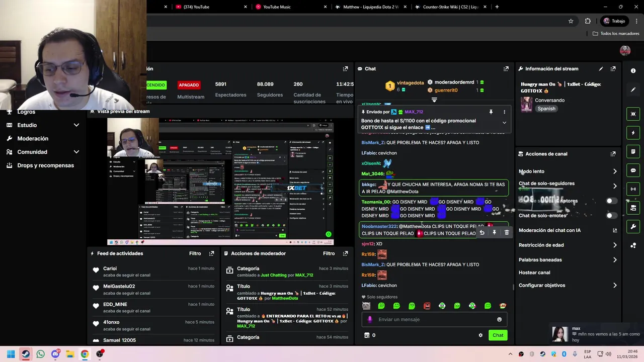Open Moderación in the left sidebar
Screen dimensions: 644x362
pyautogui.click(x=33, y=138)
